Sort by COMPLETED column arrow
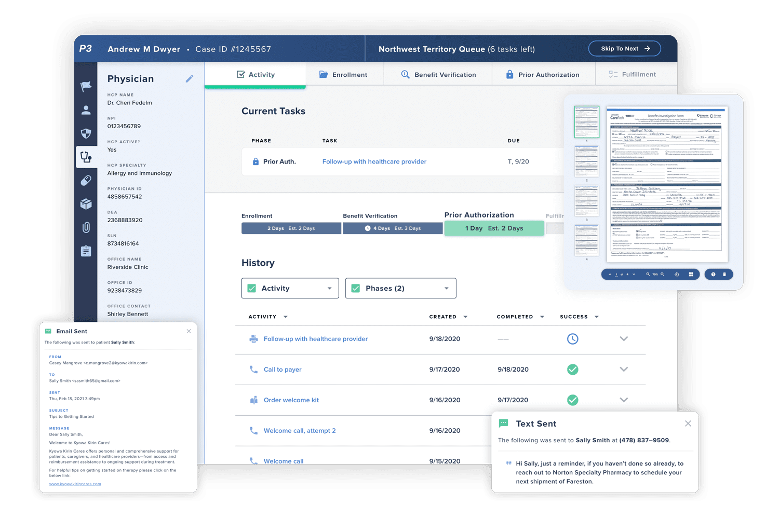 click(x=542, y=317)
